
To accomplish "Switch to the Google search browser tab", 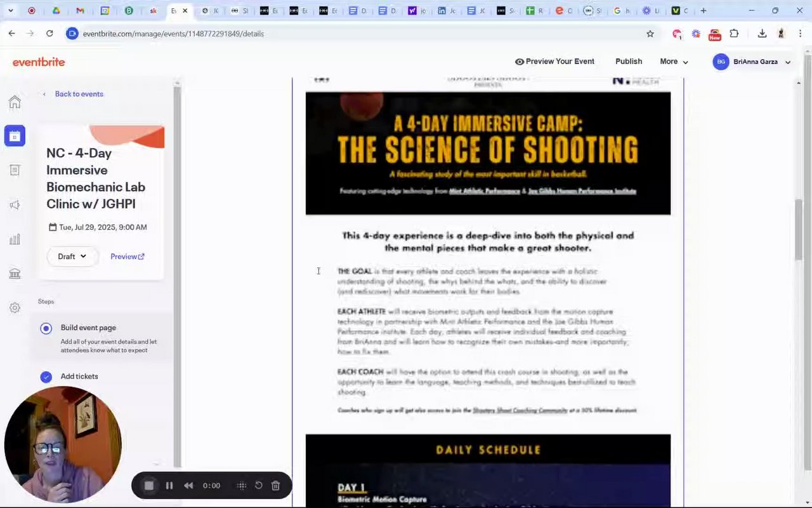I will point(621,11).
